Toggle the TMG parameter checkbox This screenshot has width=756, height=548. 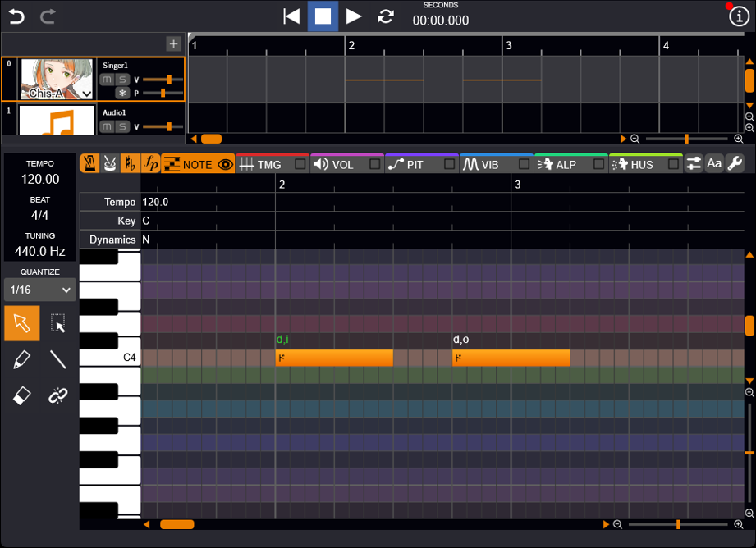pos(300,164)
